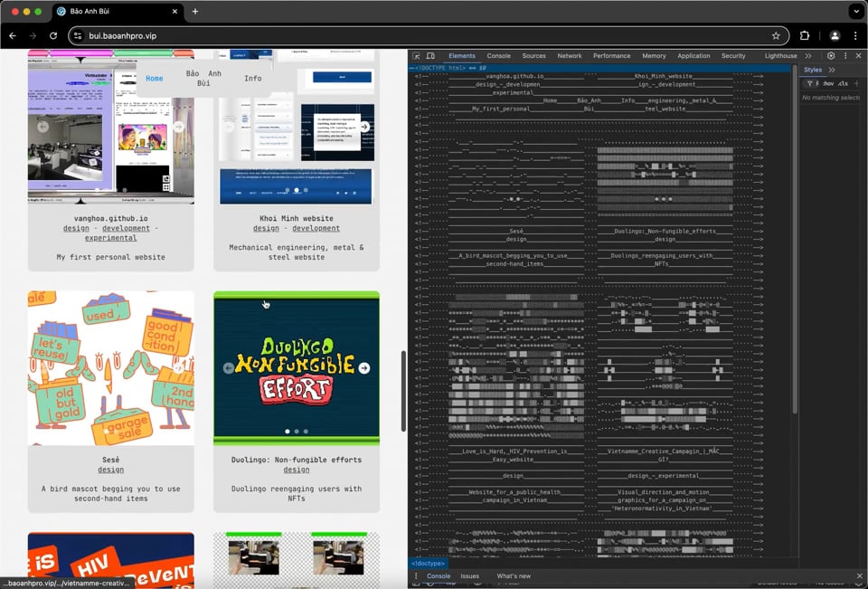Toggle the device toolbar icon in DevTools
The height and width of the screenshot is (589, 868).
430,56
